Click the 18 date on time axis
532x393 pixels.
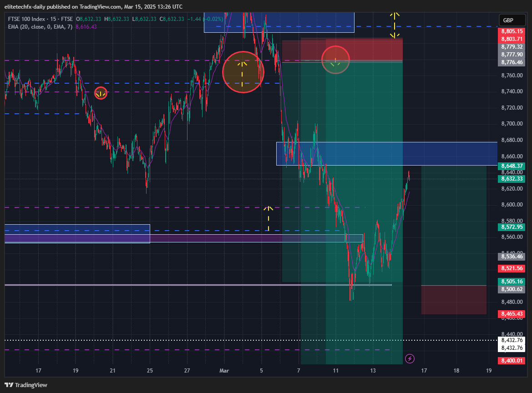click(456, 371)
